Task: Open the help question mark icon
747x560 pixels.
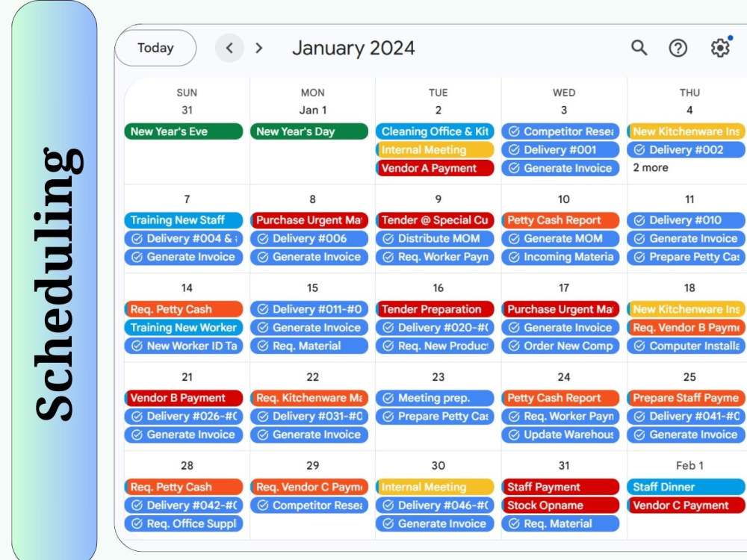Action: pos(678,48)
